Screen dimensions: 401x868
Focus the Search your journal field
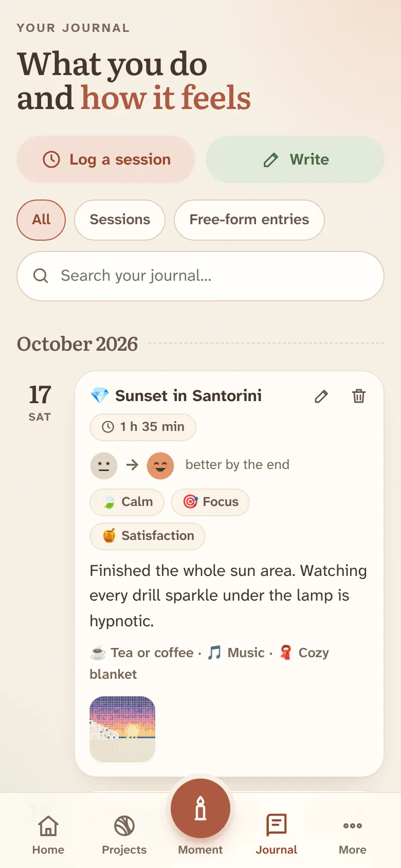pos(200,276)
